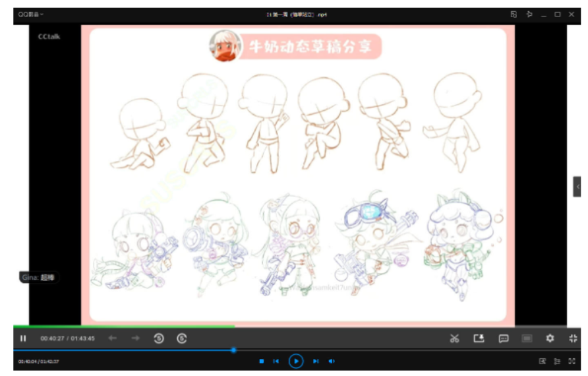Click the mini-mode icon in title bar
The width and height of the screenshot is (588, 376).
point(514,14)
